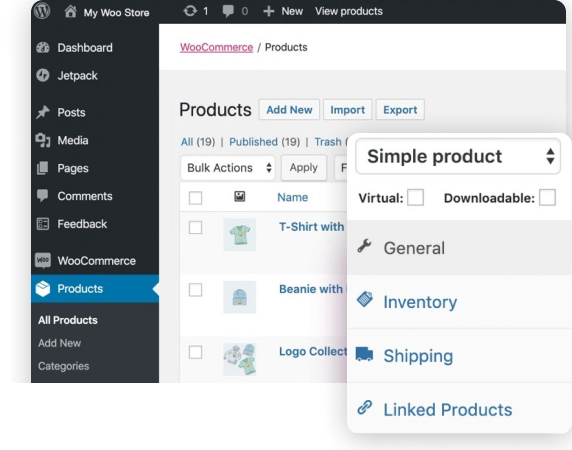
Task: Open the home icon for My Woo Store
Action: pyautogui.click(x=70, y=11)
